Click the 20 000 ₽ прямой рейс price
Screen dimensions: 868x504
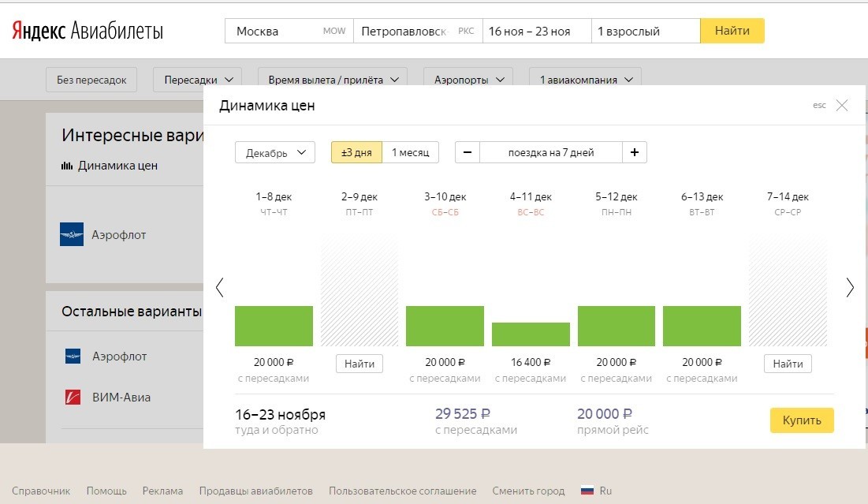(605, 414)
